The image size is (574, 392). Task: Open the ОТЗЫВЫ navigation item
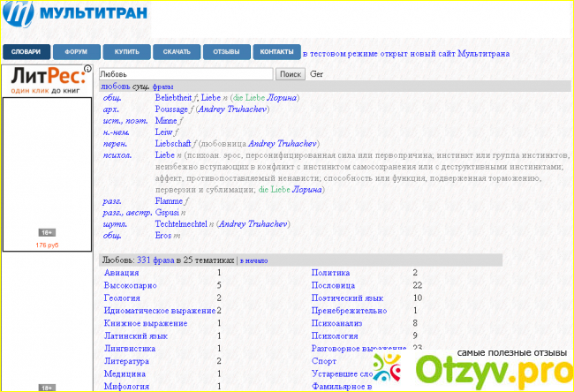(226, 52)
